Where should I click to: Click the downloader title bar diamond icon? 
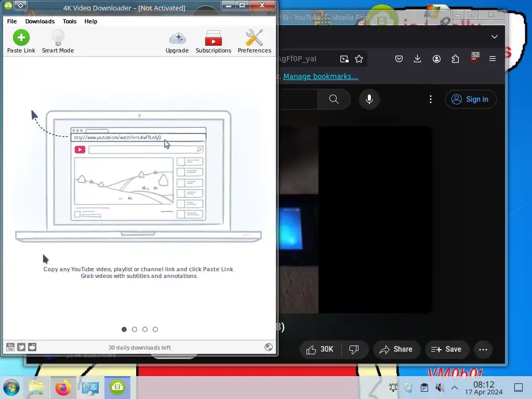coord(21,5)
